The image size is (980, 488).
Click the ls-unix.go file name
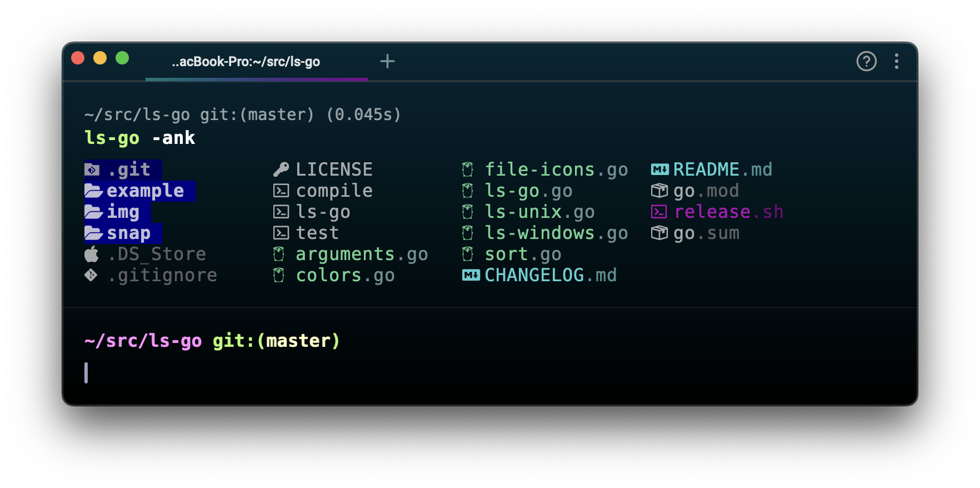tap(539, 212)
